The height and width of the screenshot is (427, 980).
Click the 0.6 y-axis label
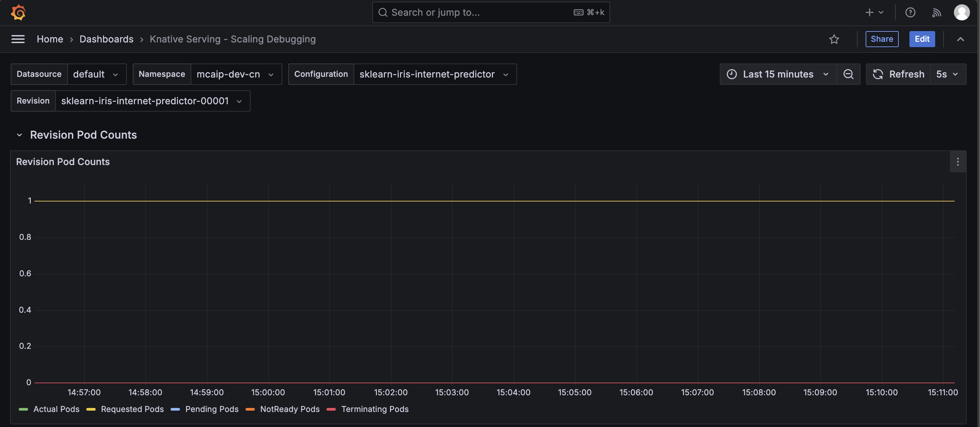click(25, 274)
